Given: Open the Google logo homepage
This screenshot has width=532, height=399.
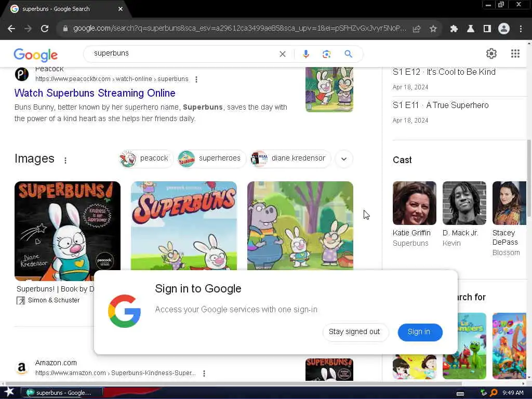Looking at the screenshot, I should point(36,55).
